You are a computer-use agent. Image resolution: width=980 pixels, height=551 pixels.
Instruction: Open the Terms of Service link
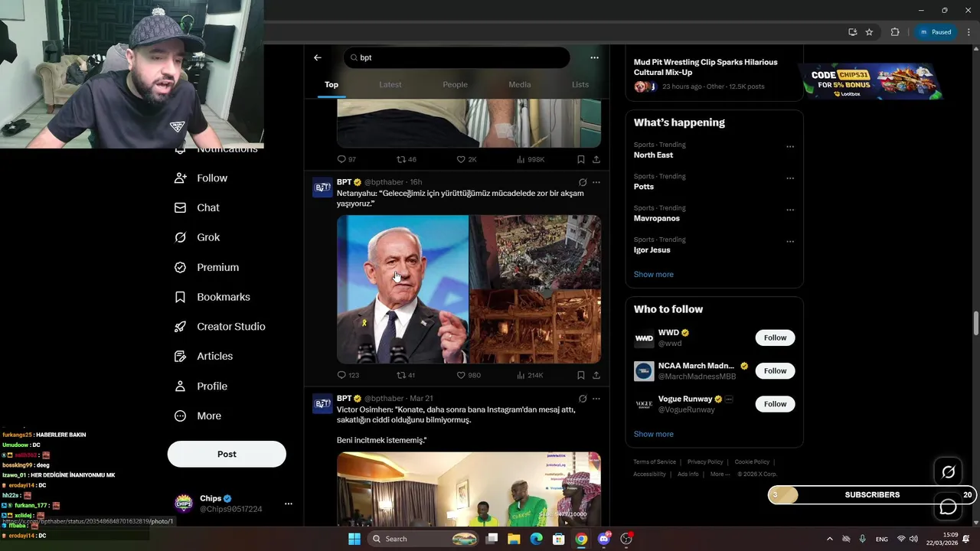[655, 462]
